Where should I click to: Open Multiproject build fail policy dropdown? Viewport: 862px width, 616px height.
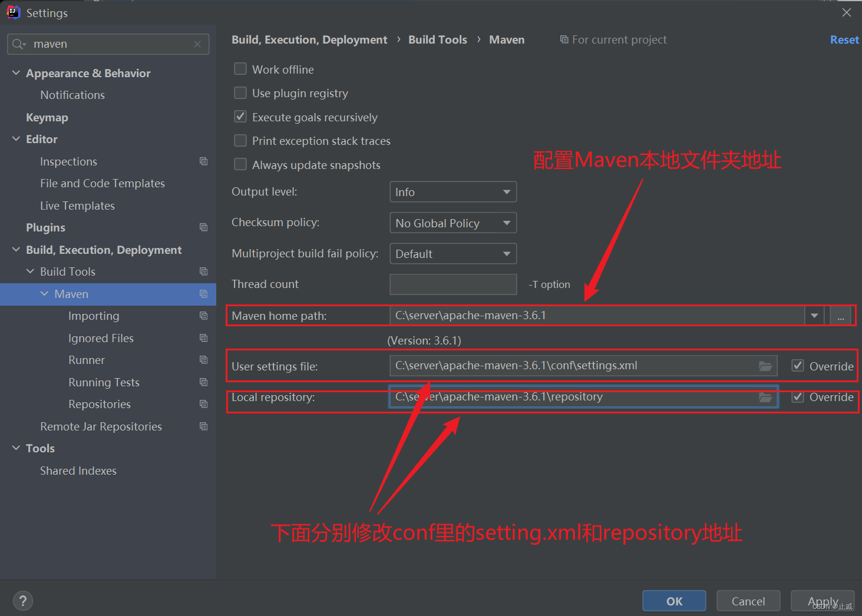pyautogui.click(x=453, y=254)
